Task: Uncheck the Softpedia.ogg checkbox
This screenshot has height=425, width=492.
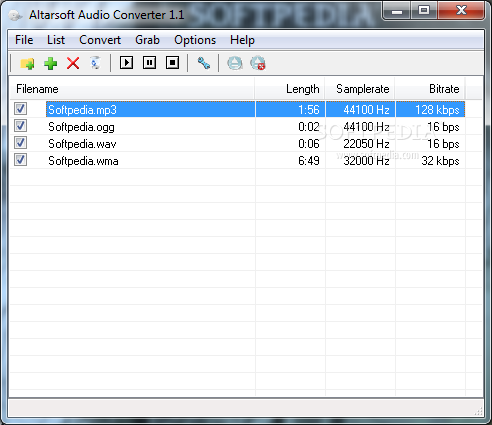Action: (20, 126)
